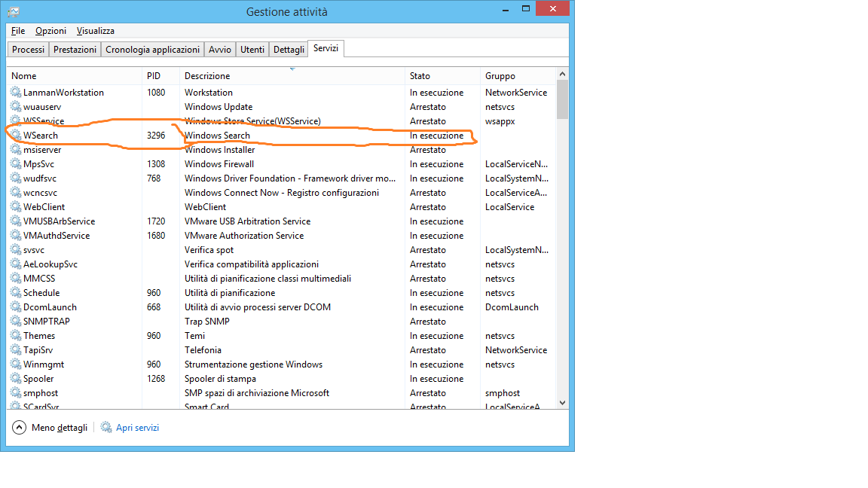Click the gear icon for svsvc
This screenshot has height=488, width=868.
click(x=16, y=249)
